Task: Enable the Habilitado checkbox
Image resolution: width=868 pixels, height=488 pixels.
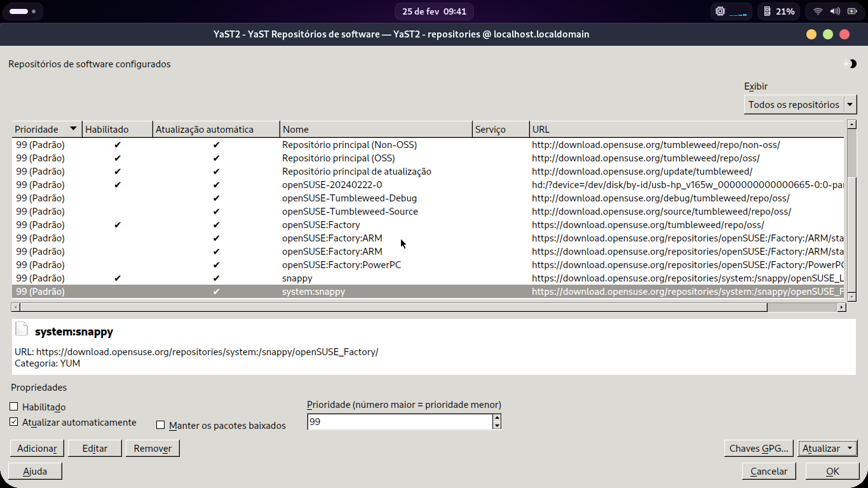Action: (14, 407)
